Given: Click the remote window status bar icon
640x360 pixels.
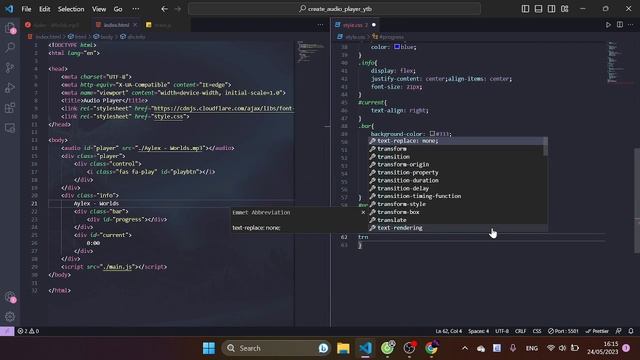Looking at the screenshot, I should [7, 331].
